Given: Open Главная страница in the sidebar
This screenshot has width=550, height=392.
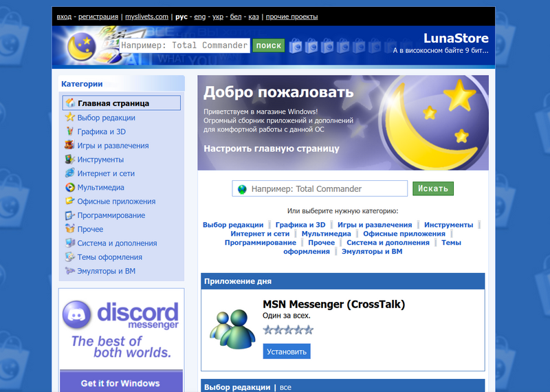Looking at the screenshot, I should pyautogui.click(x=122, y=103).
